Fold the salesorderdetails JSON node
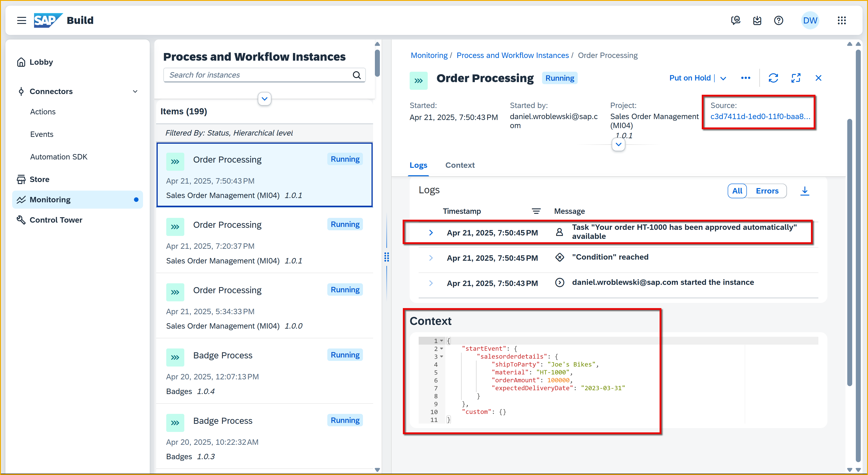Image resolution: width=868 pixels, height=475 pixels. click(441, 356)
